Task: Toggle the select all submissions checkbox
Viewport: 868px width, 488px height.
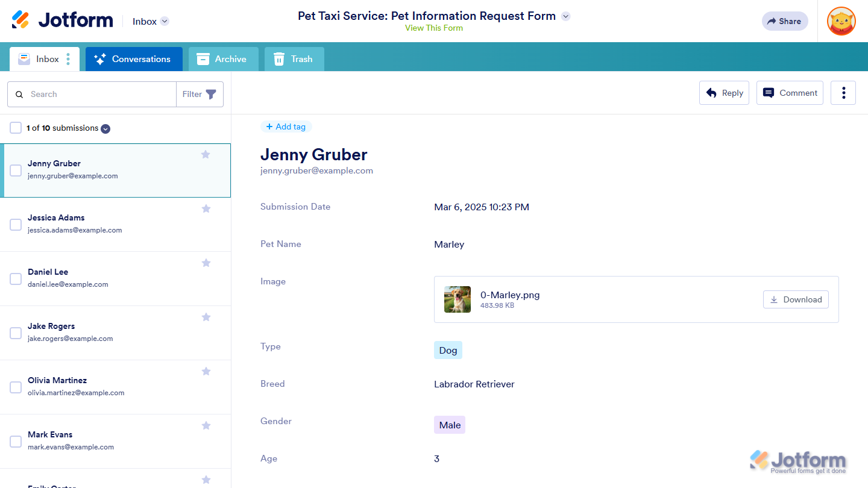Action: point(16,128)
